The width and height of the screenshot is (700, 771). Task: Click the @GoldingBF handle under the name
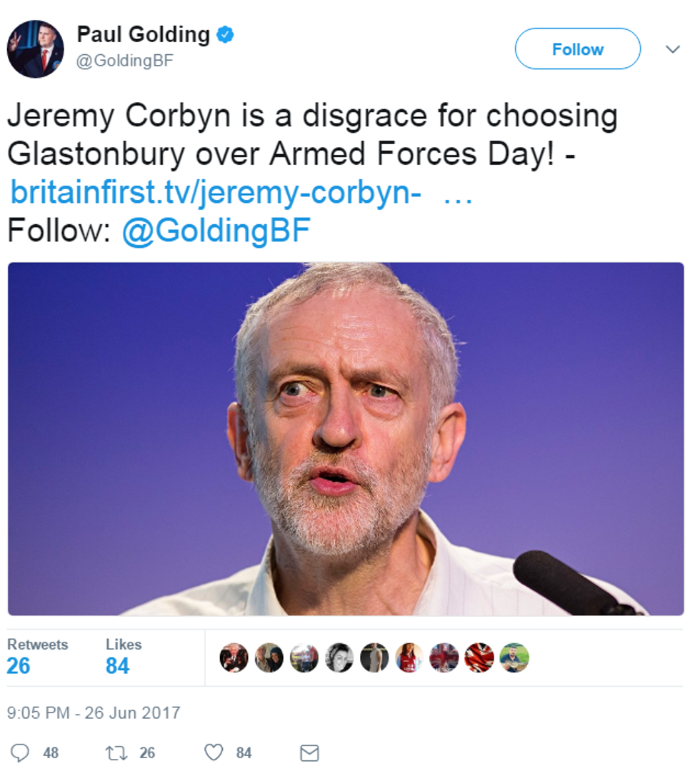click(124, 61)
